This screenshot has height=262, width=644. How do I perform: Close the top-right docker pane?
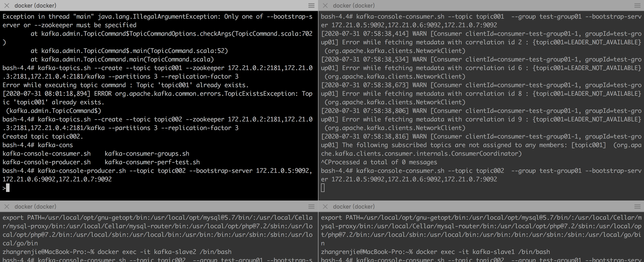click(325, 6)
